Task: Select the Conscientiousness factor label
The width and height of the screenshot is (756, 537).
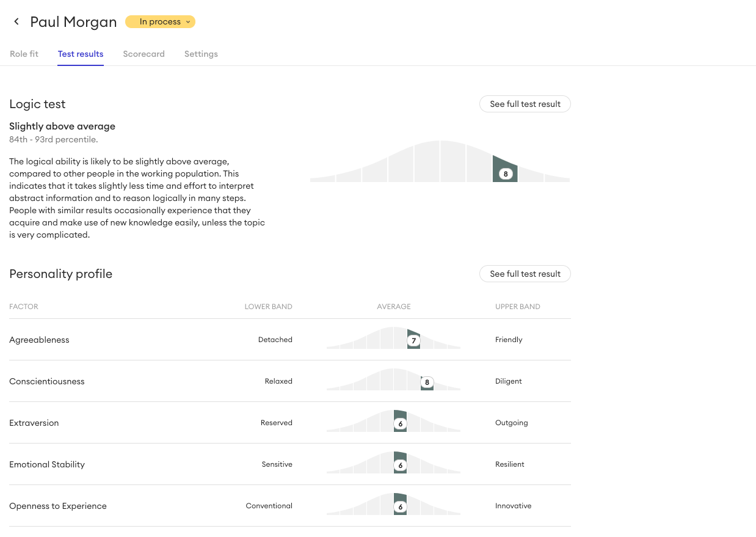Action: 47,381
